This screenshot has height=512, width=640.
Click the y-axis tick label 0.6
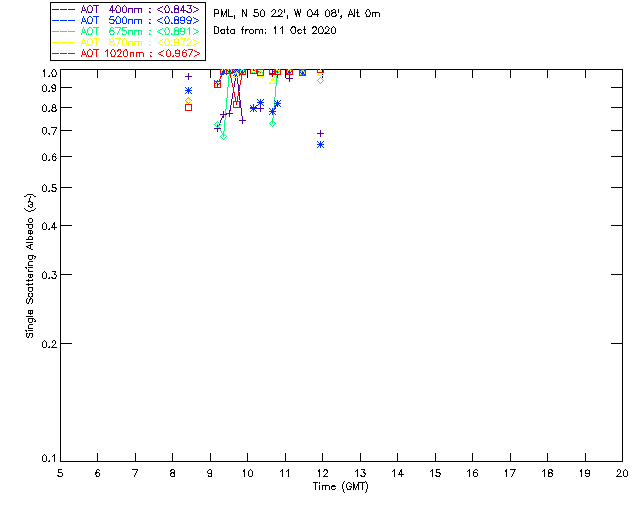click(x=49, y=157)
